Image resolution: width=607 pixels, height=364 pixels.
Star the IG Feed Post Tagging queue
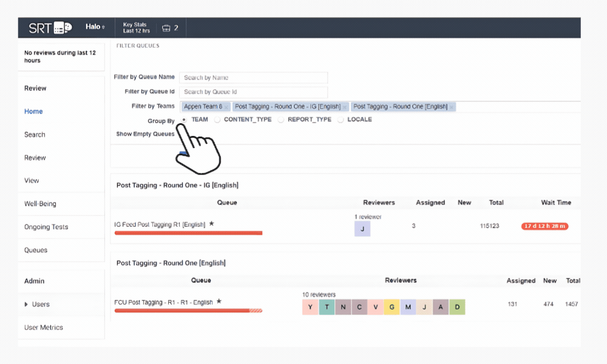pos(212,224)
